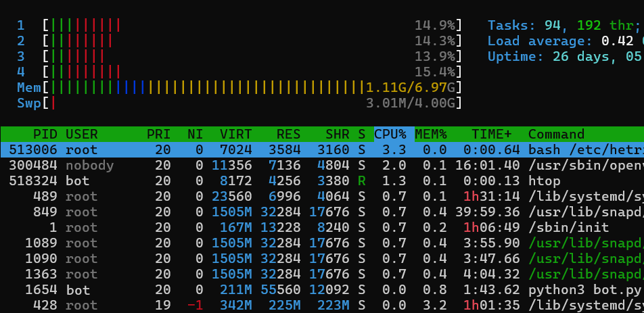Screen dimensions: 644x313
Task: Click the 3:47.66 time value
Action: click(x=492, y=259)
